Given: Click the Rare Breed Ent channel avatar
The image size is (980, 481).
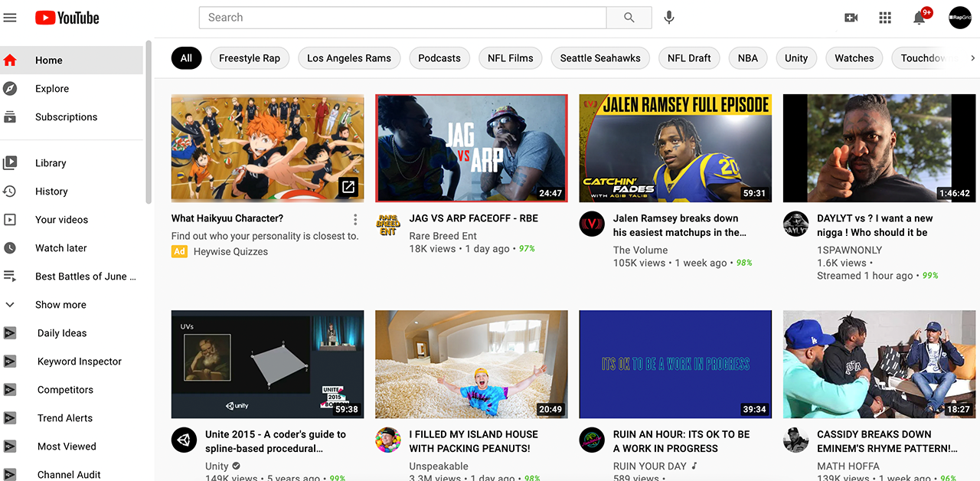Looking at the screenshot, I should point(388,224).
